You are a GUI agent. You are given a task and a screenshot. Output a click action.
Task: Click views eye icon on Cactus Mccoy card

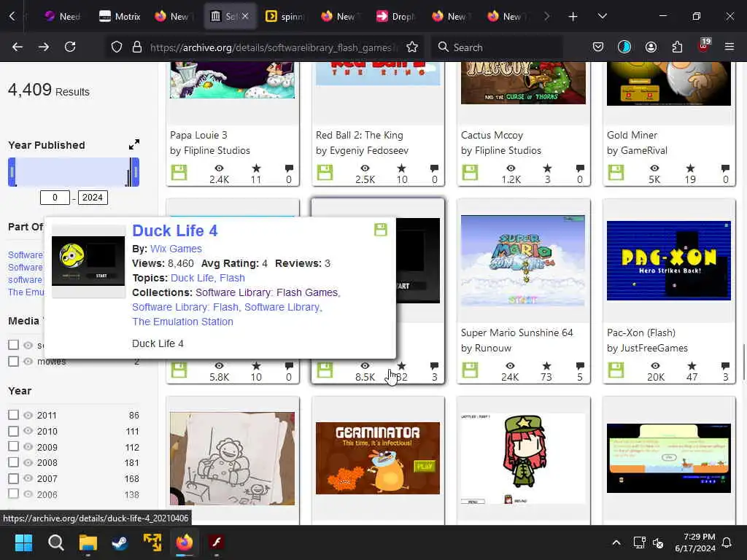(511, 168)
